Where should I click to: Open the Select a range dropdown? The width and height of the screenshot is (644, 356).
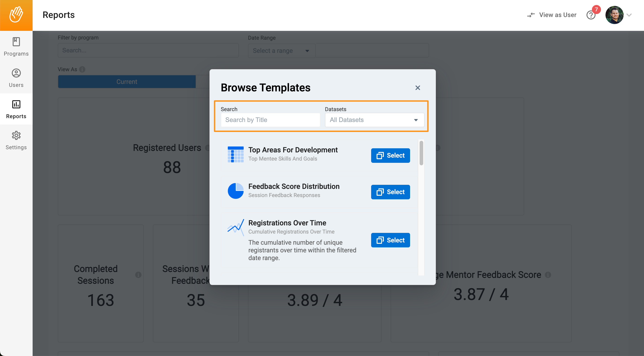pyautogui.click(x=281, y=51)
